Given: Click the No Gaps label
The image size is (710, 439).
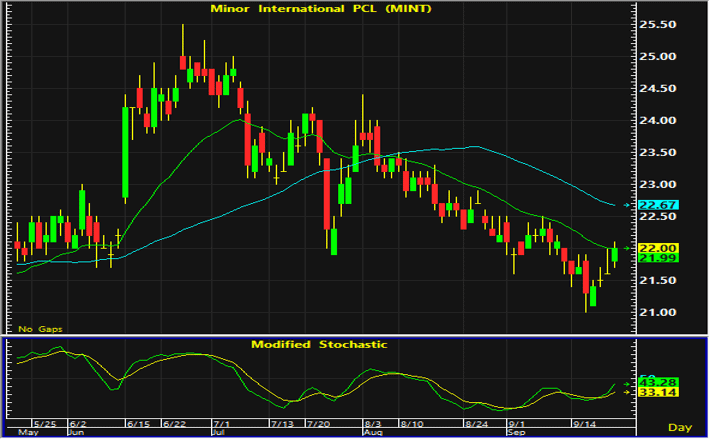Looking at the screenshot, I should point(40,329).
